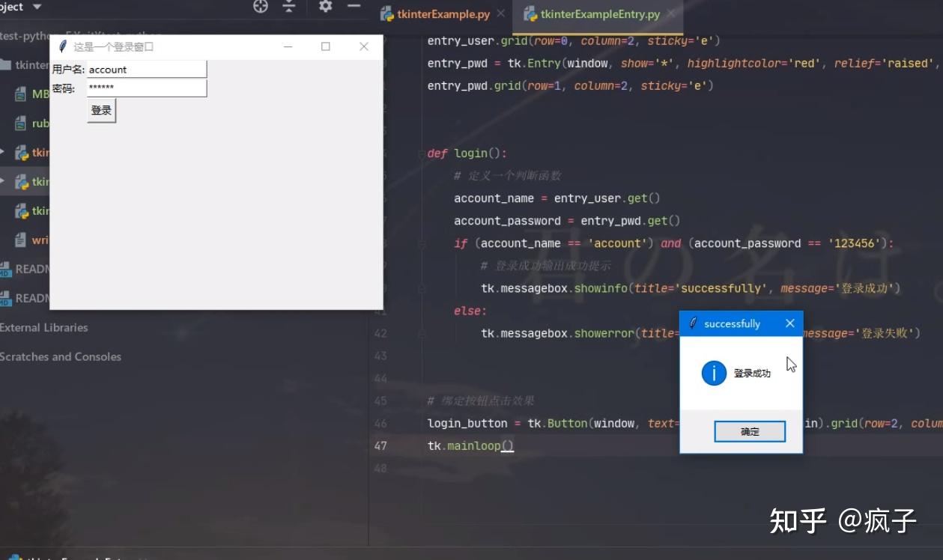
Task: Select the tkinter folder in tree
Action: click(x=25, y=65)
